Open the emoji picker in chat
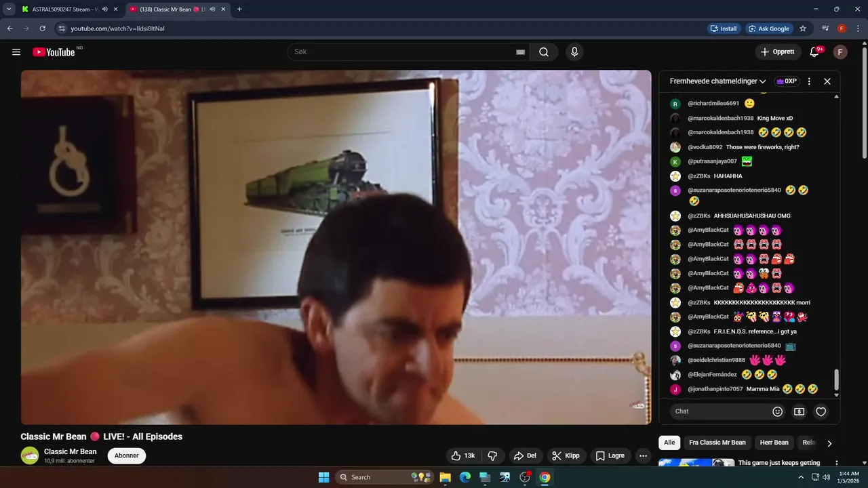Image resolution: width=868 pixels, height=488 pixels. (778, 411)
